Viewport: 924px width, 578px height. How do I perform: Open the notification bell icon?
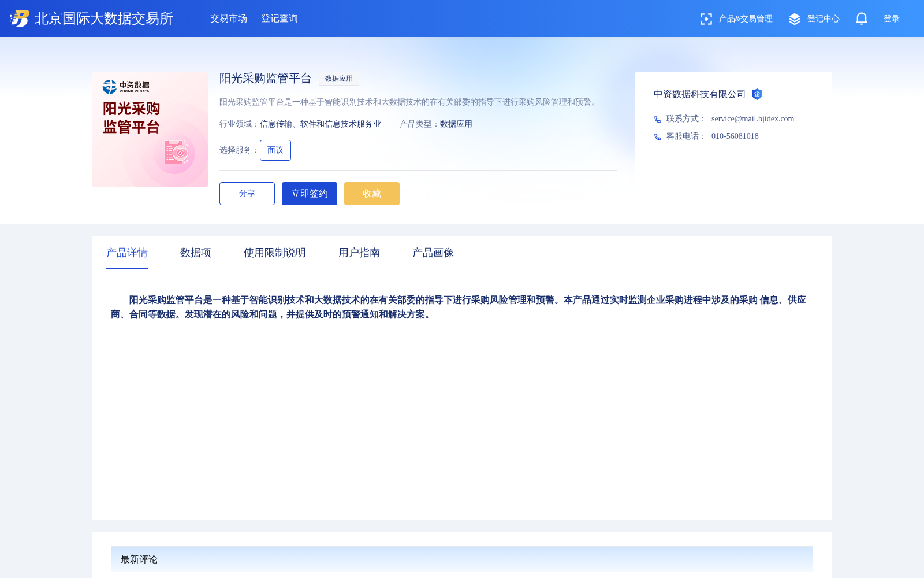862,18
